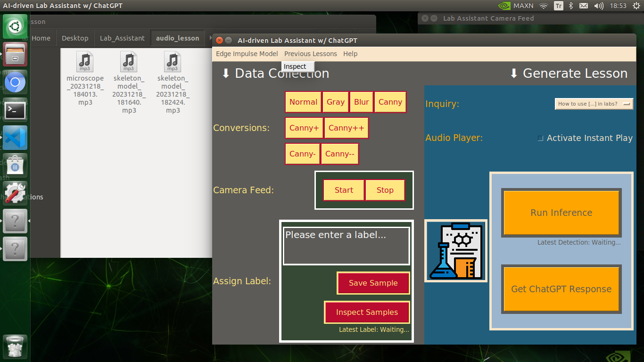Click the NVIDIA MAXN power mode indicator
This screenshot has width=644, height=362.
coord(515,6)
